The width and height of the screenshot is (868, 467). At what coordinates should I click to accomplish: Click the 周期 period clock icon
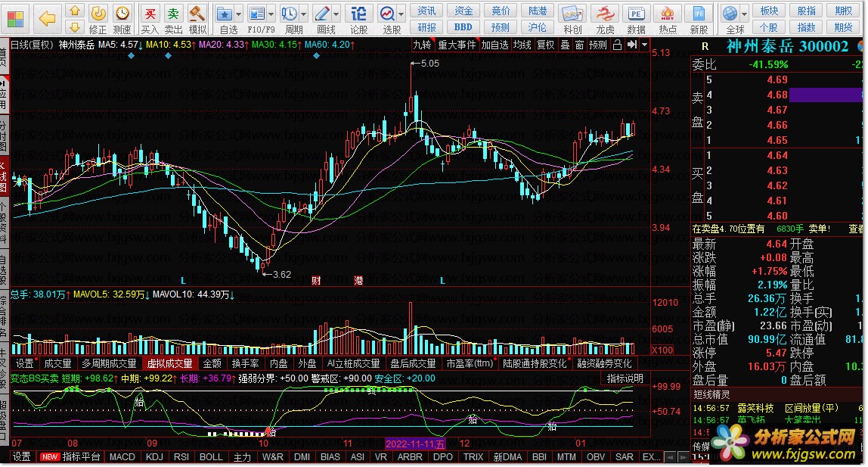[x=289, y=14]
